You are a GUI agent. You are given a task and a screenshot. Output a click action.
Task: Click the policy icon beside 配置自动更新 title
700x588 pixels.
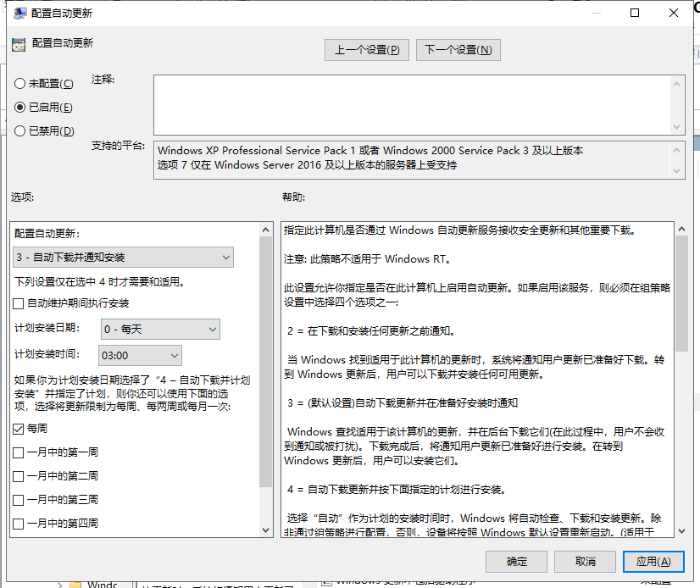(19, 43)
